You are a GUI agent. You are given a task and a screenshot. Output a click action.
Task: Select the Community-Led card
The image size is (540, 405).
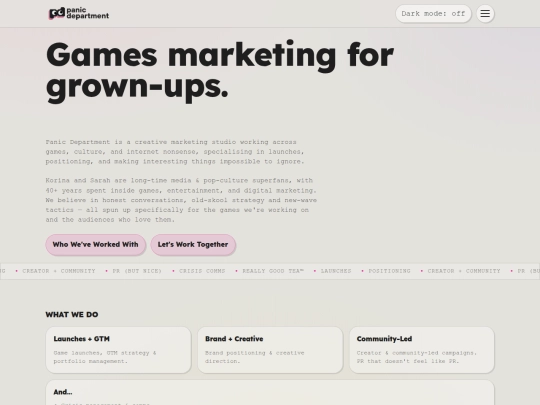[422, 350]
